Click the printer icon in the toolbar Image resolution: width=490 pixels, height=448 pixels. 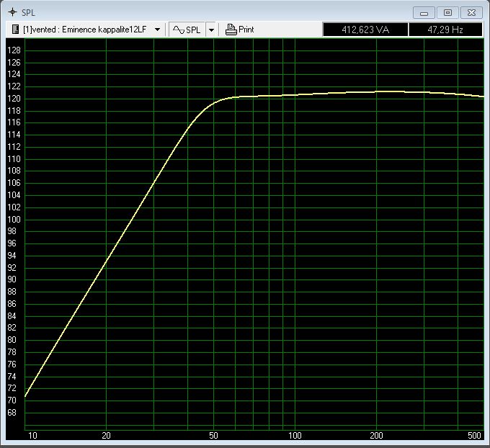tap(231, 30)
